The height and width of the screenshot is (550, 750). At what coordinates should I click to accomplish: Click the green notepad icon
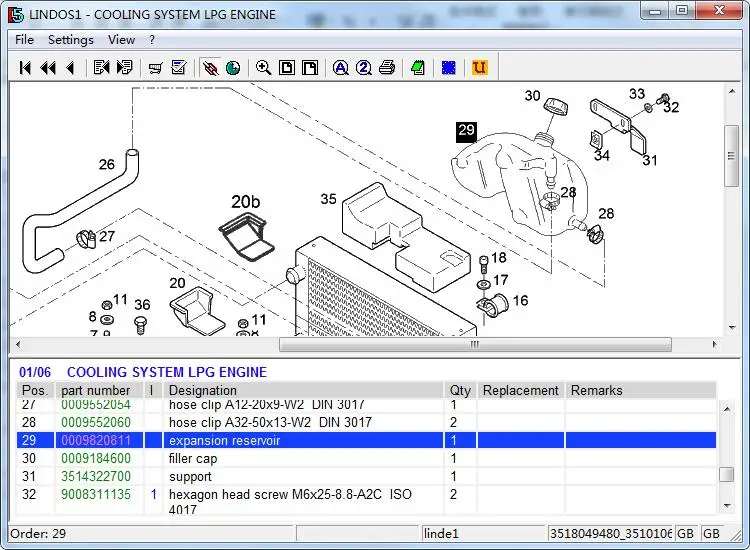[418, 68]
